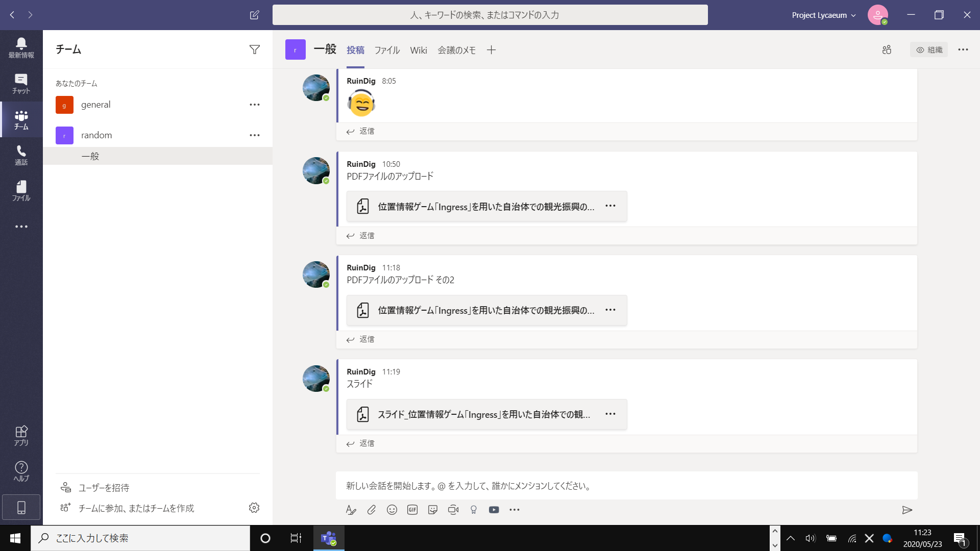
Task: Toggle the 組織 view in the top right
Action: pyautogui.click(x=929, y=49)
